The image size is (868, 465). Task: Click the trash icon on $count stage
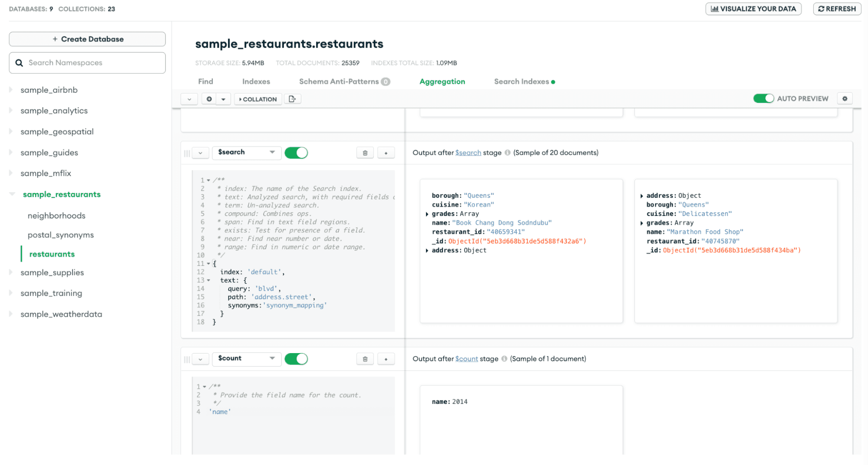[365, 359]
